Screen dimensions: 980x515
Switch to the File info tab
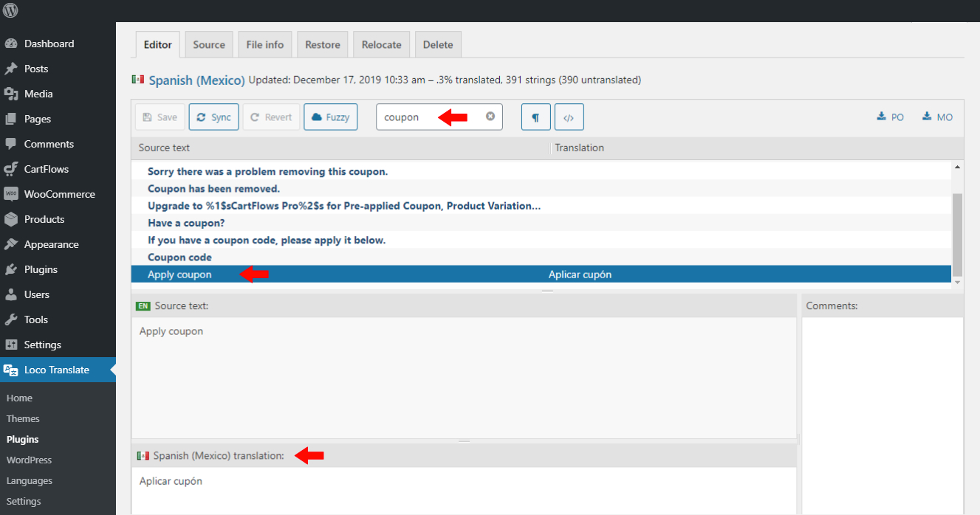click(x=265, y=45)
